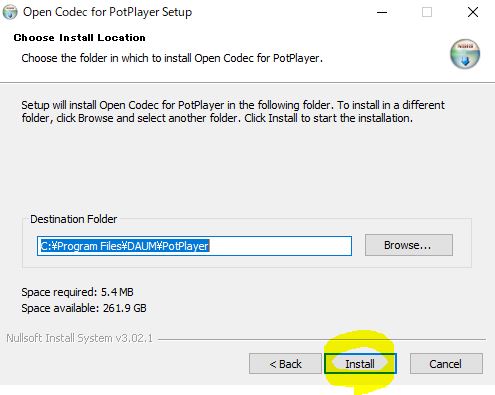Click the 'Destination Folder' group label

click(74, 219)
